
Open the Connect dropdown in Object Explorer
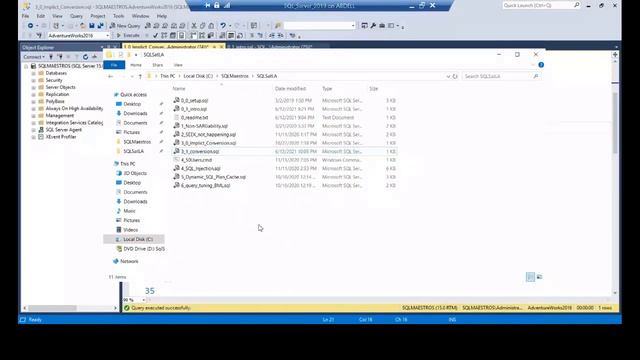pos(34,57)
